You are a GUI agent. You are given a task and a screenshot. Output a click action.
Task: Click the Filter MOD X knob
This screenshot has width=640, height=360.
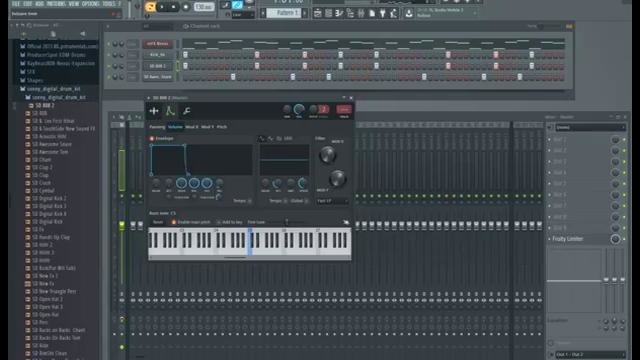327,155
